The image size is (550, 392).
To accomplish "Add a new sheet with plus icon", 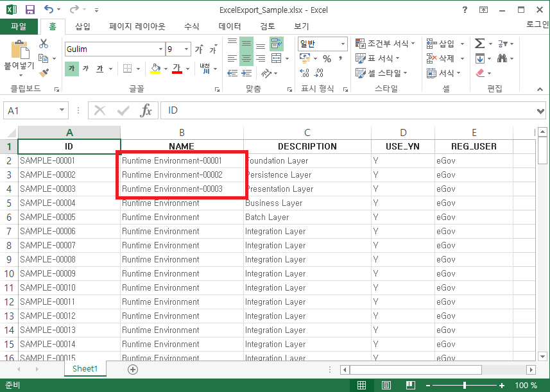I will point(133,370).
